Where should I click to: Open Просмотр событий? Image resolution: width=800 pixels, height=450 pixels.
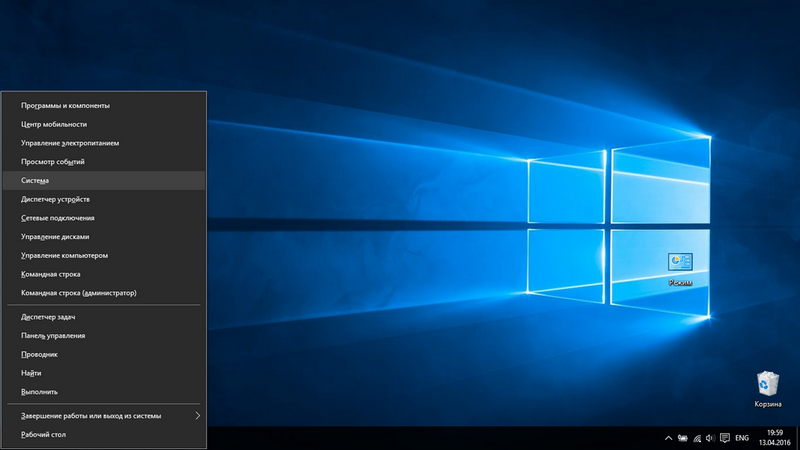pyautogui.click(x=104, y=162)
